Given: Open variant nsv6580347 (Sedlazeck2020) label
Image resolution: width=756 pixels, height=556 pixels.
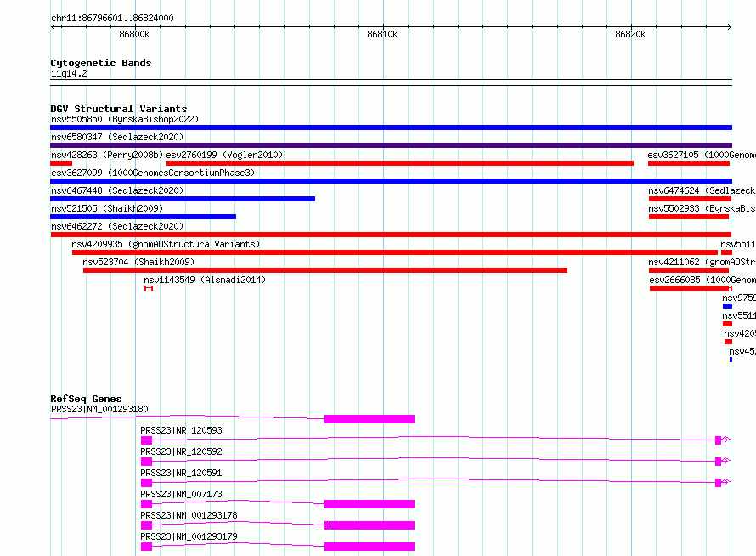Looking at the screenshot, I should pos(117,137).
